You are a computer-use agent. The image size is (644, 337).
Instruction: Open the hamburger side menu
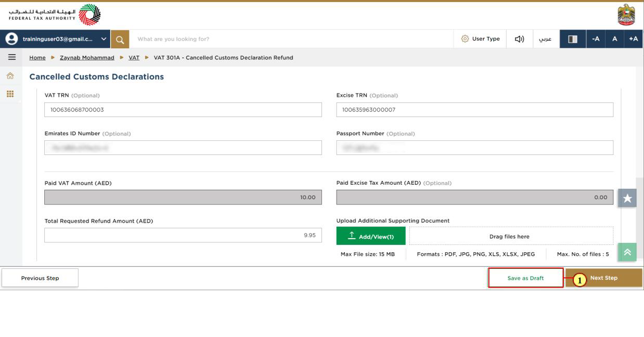pos(11,57)
